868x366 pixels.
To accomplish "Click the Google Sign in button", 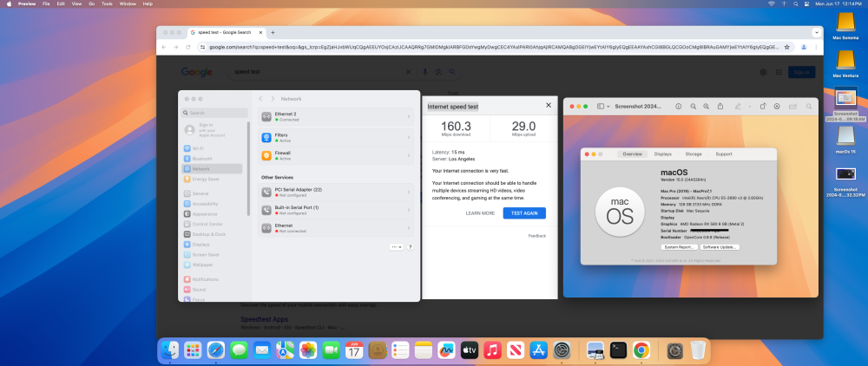I will pos(801,72).
